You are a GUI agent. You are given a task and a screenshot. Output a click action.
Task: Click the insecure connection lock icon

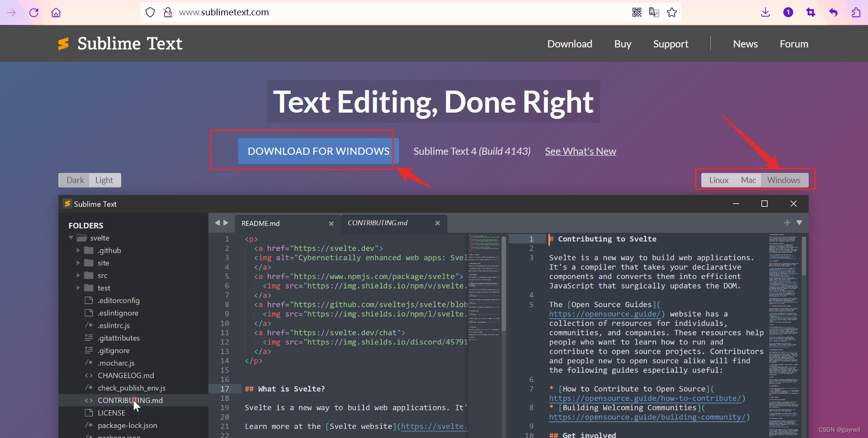(x=168, y=12)
